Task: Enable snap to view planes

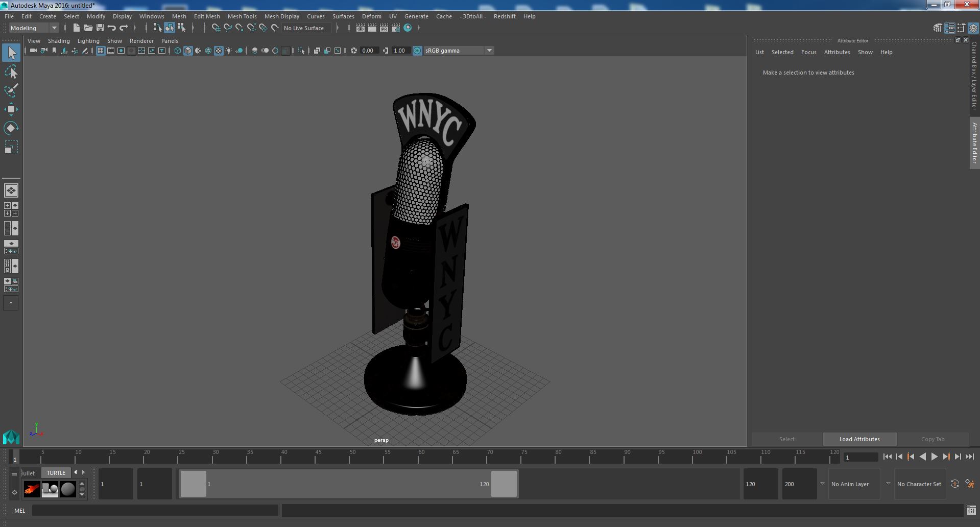Action: [x=263, y=28]
